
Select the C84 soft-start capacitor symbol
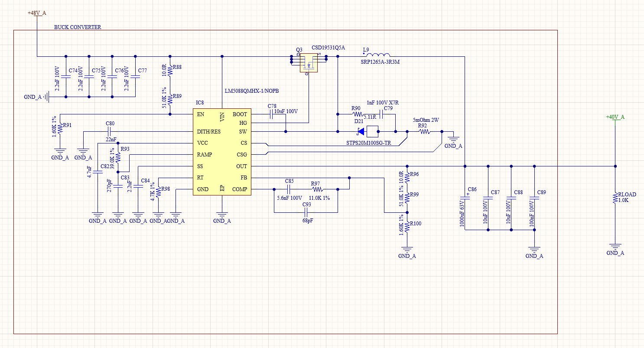pyautogui.click(x=138, y=186)
